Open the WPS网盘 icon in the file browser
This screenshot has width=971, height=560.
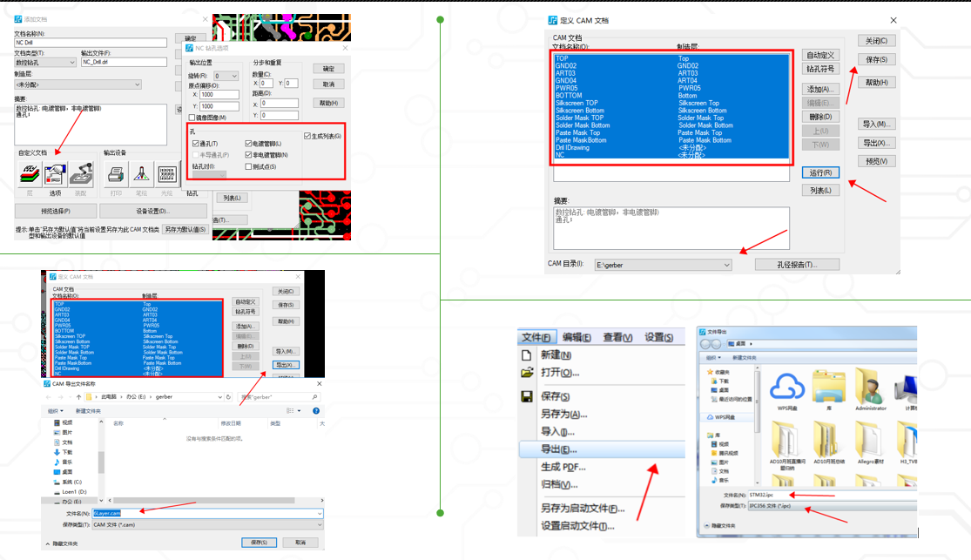pos(787,386)
